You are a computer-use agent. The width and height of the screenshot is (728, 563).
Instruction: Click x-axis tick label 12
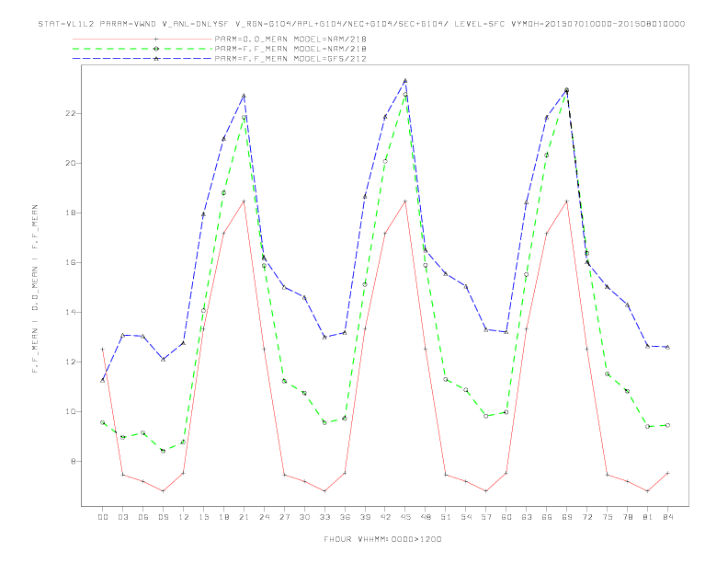point(184,517)
